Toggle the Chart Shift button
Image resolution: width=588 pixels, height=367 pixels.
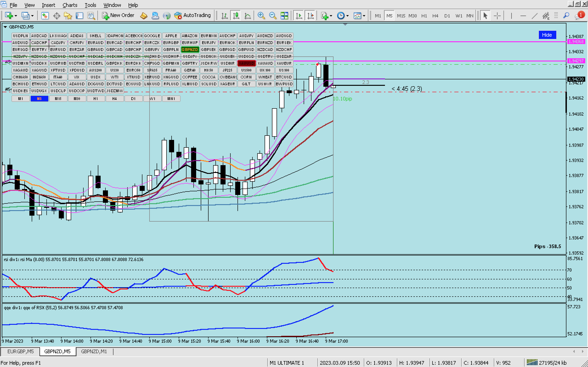pyautogui.click(x=310, y=16)
